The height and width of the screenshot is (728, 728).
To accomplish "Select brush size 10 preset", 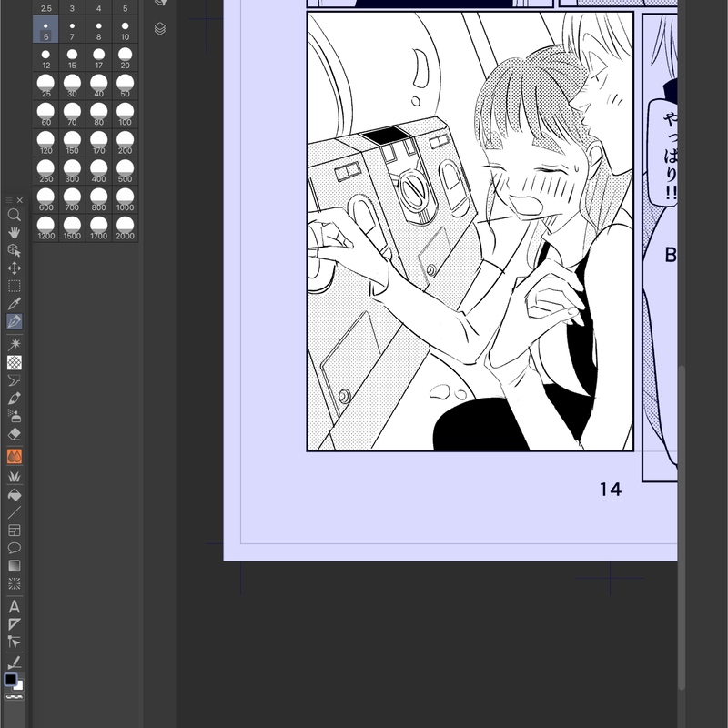I will 125,29.
